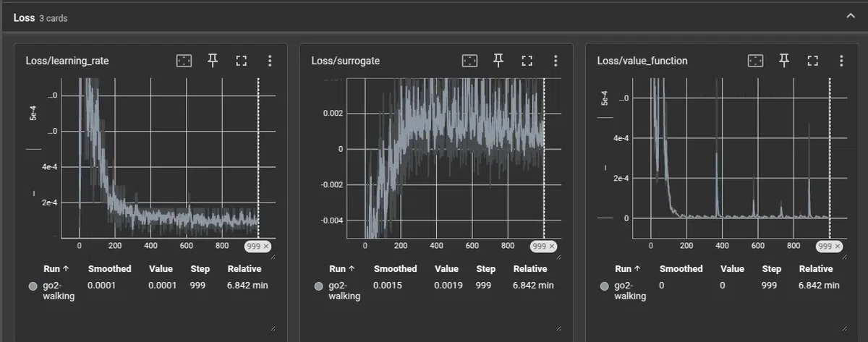Remove step 999 marker on Loss/surrogate chart

tap(551, 246)
